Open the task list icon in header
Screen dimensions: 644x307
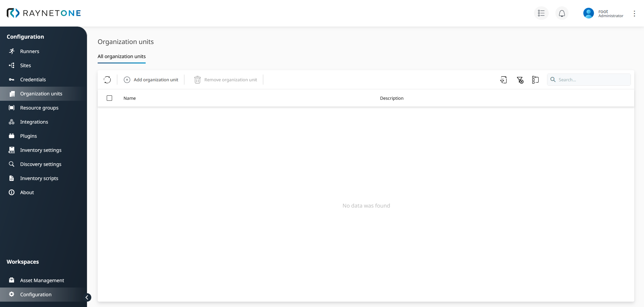[x=541, y=13]
